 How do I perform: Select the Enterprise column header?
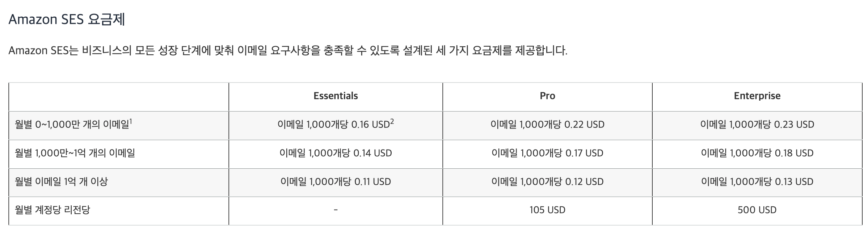(x=757, y=96)
